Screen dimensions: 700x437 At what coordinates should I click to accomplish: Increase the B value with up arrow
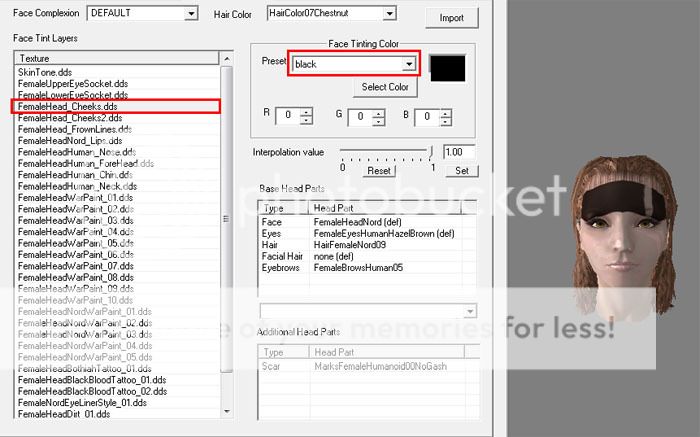(x=446, y=113)
